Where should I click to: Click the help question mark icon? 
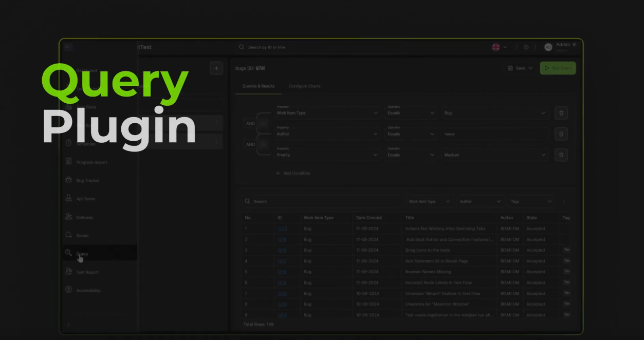(x=526, y=47)
